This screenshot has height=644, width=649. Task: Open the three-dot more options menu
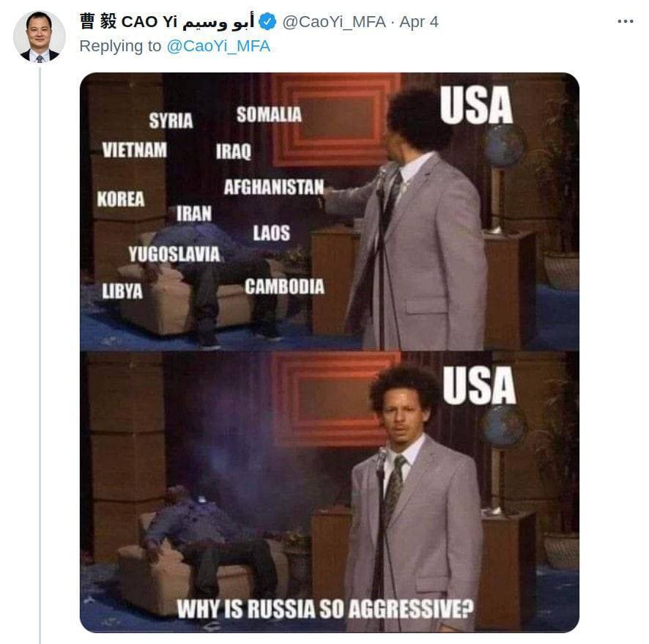click(x=625, y=21)
